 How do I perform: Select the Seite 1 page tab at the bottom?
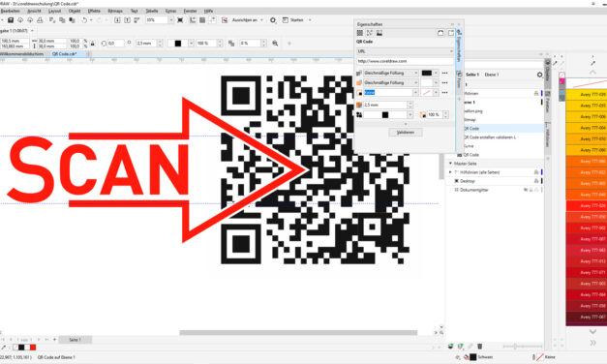pyautogui.click(x=76, y=340)
